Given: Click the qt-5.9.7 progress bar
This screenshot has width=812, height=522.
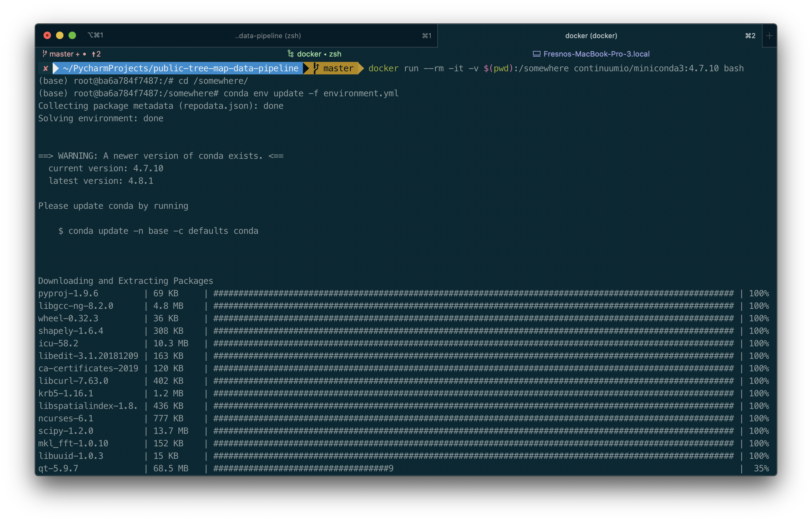Looking at the screenshot, I should coord(304,469).
